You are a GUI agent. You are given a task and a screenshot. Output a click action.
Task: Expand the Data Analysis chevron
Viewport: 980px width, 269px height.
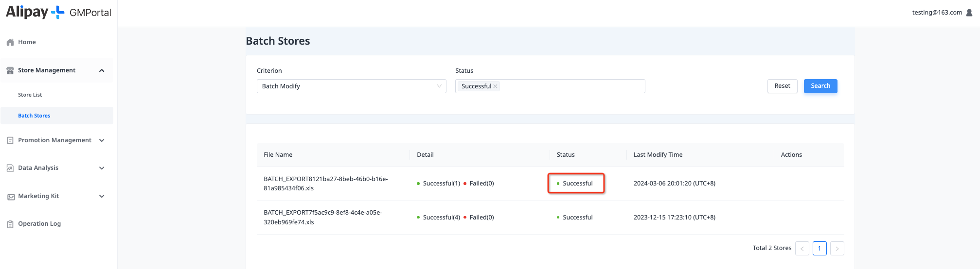click(102, 168)
